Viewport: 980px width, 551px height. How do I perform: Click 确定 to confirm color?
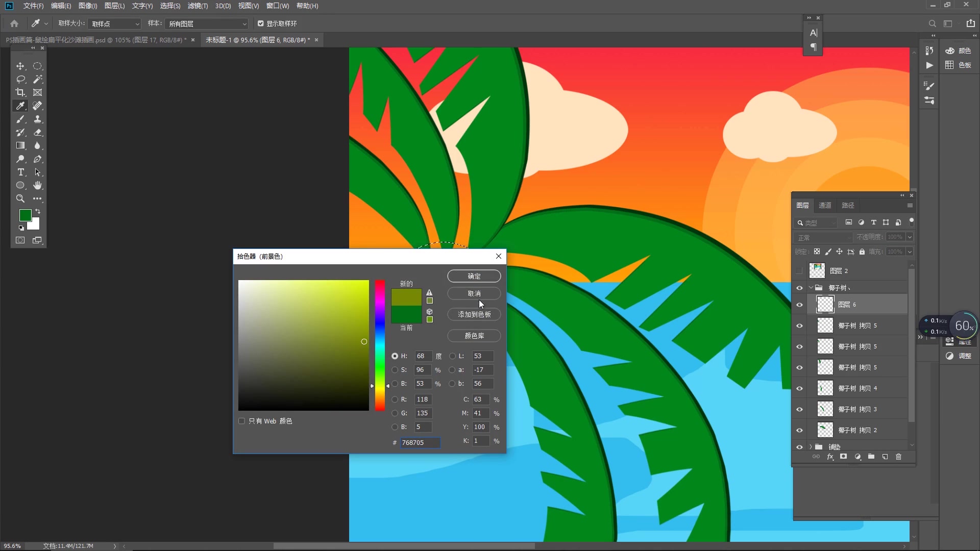[473, 276]
